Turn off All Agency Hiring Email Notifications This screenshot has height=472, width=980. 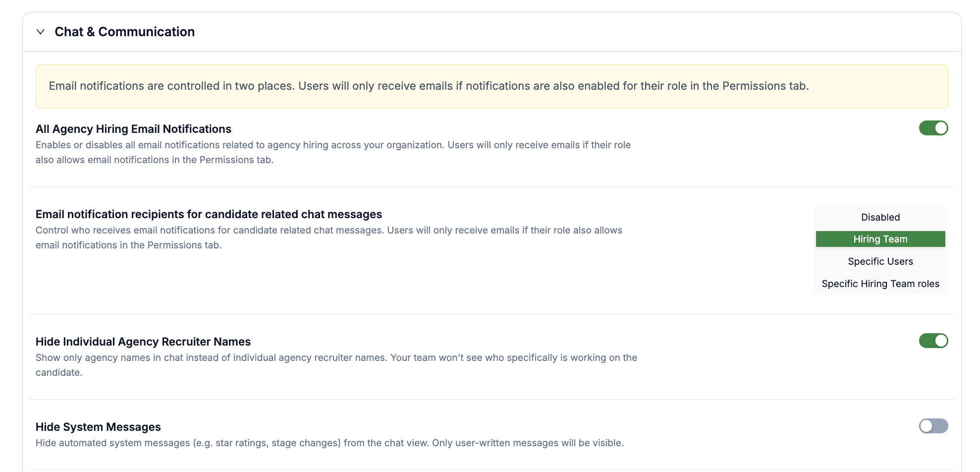pyautogui.click(x=933, y=128)
